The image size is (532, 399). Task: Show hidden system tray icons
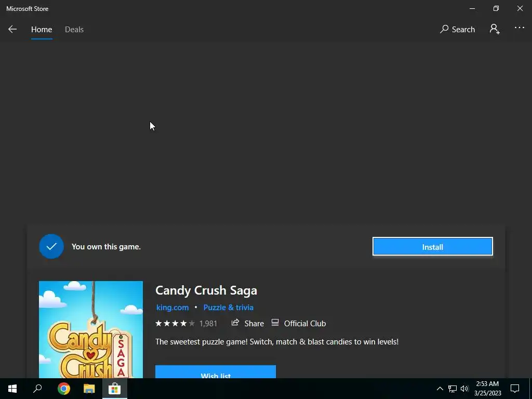point(440,389)
